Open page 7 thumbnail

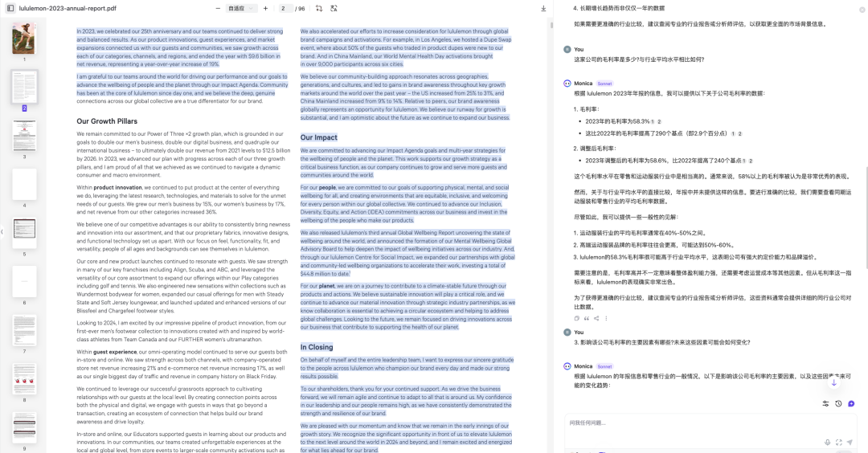[x=24, y=330]
